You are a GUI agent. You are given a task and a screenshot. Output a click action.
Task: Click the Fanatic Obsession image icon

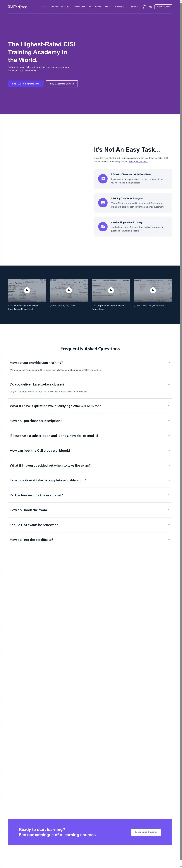pyautogui.click(x=103, y=179)
